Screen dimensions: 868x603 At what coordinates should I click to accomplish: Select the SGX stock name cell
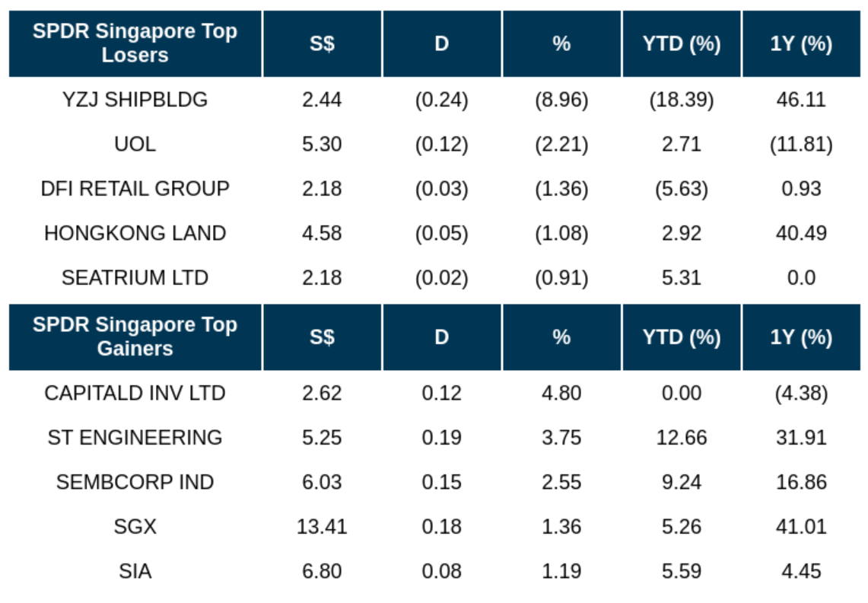135,526
